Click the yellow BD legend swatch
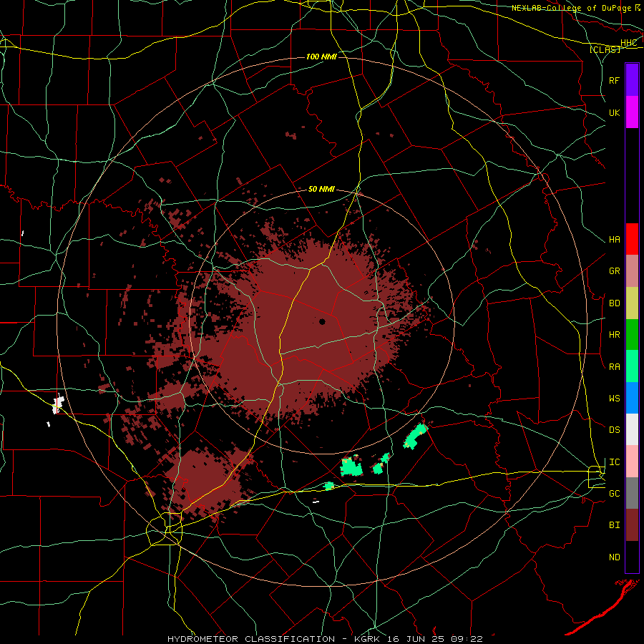 [x=632, y=303]
